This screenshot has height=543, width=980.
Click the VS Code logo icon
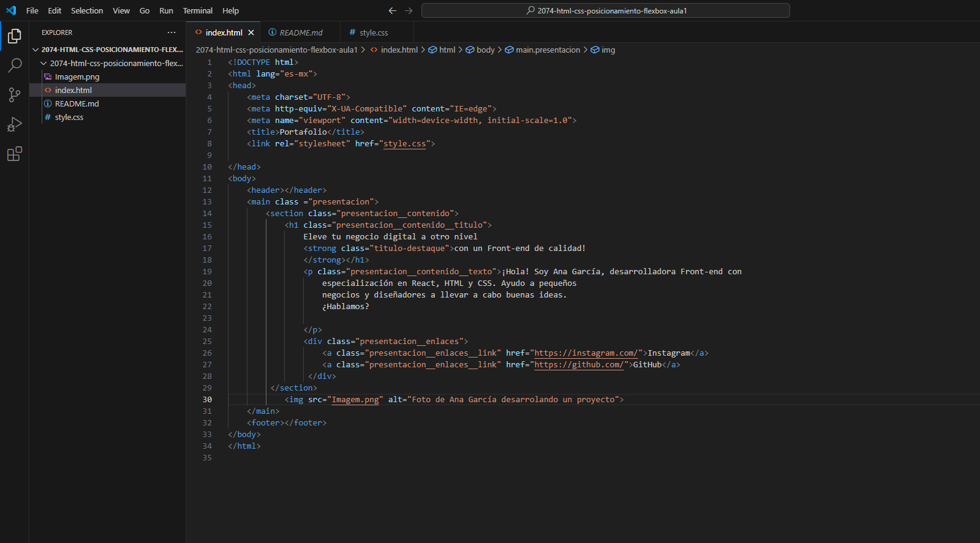11,10
